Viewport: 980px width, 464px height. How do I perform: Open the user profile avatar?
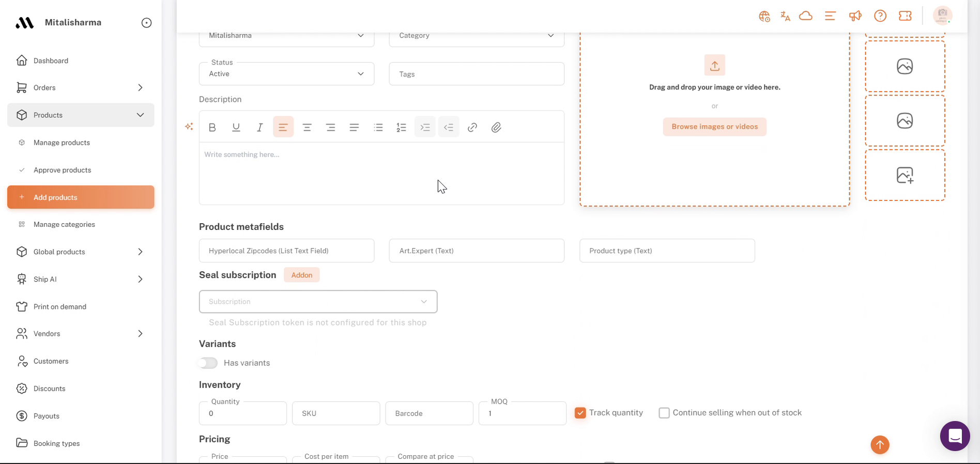tap(943, 16)
